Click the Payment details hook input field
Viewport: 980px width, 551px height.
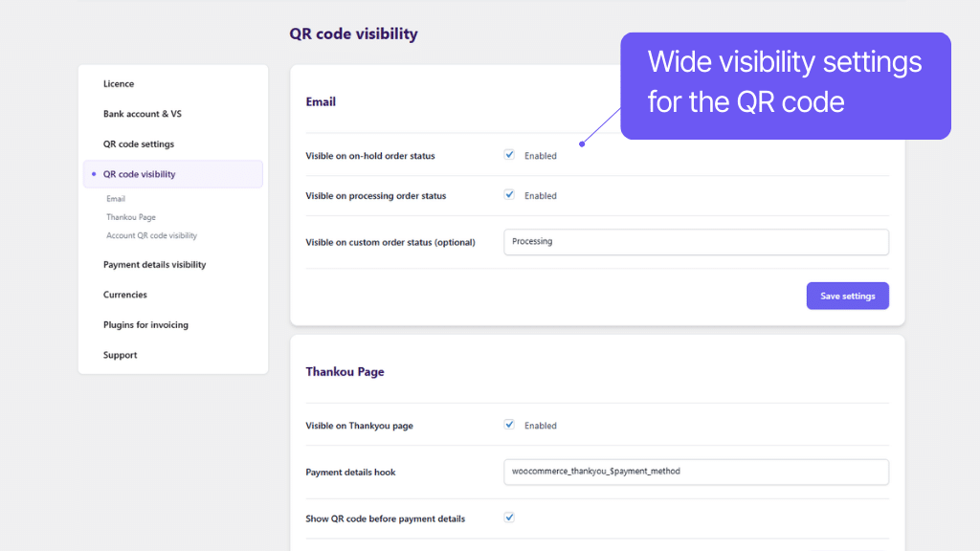696,472
